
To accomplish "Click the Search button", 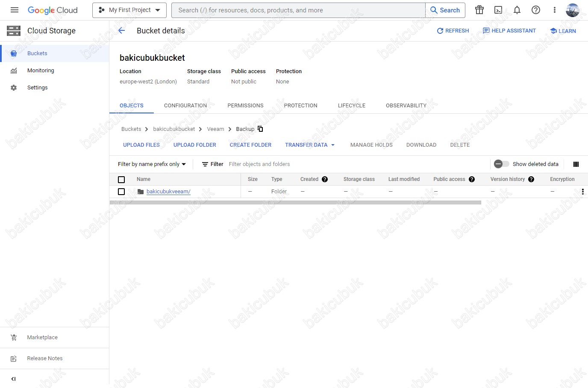I will point(445,10).
